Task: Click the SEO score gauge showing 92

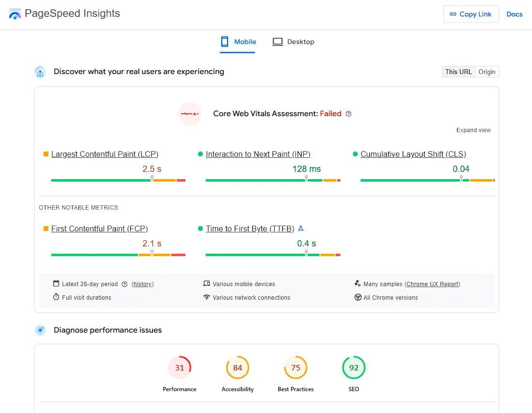Action: [x=353, y=367]
